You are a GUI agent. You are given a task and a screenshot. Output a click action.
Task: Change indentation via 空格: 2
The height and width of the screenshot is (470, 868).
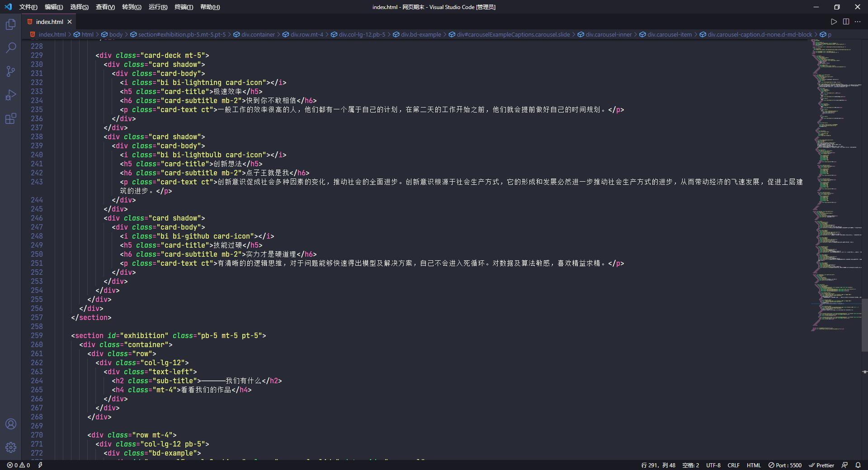[x=690, y=465]
